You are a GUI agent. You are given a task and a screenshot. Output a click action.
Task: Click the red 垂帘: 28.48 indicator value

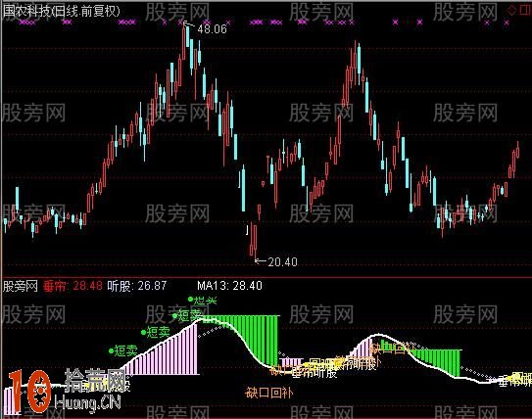(x=73, y=286)
